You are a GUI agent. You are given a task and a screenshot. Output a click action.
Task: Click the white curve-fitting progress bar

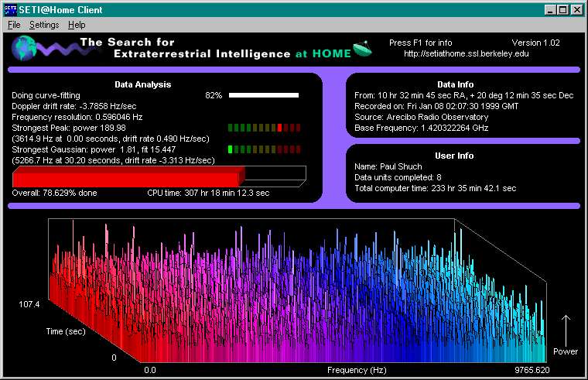(264, 95)
